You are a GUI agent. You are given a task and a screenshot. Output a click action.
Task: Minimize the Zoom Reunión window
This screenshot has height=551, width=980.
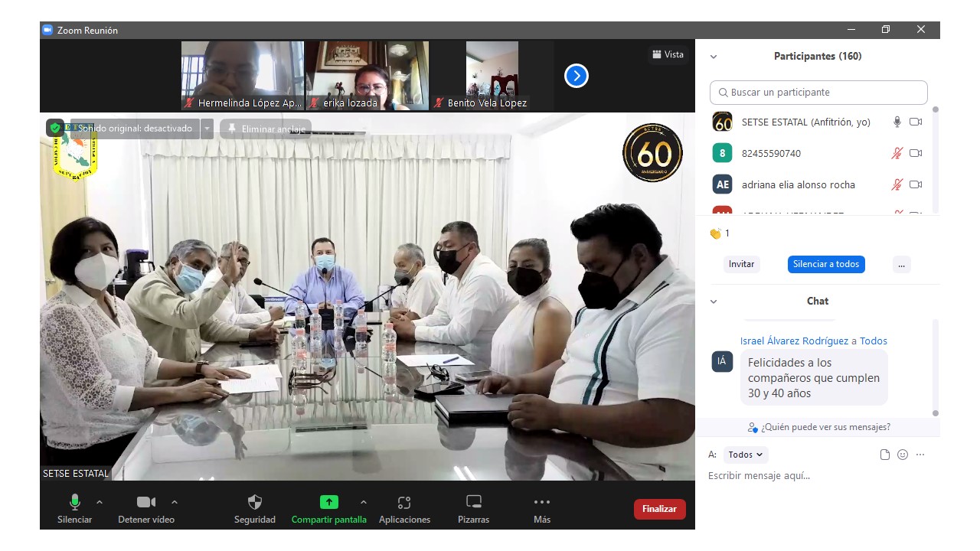coord(851,30)
